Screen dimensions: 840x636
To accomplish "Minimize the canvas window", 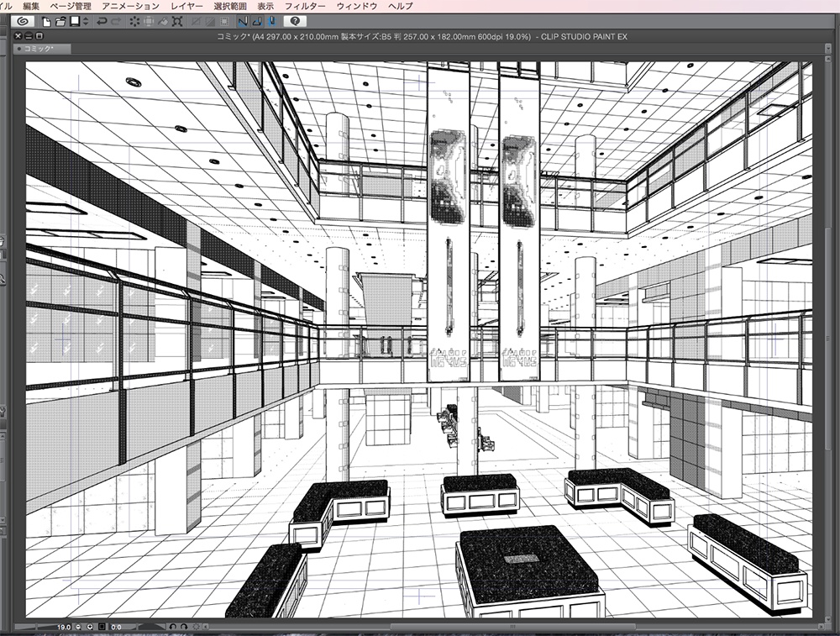I will [29, 36].
